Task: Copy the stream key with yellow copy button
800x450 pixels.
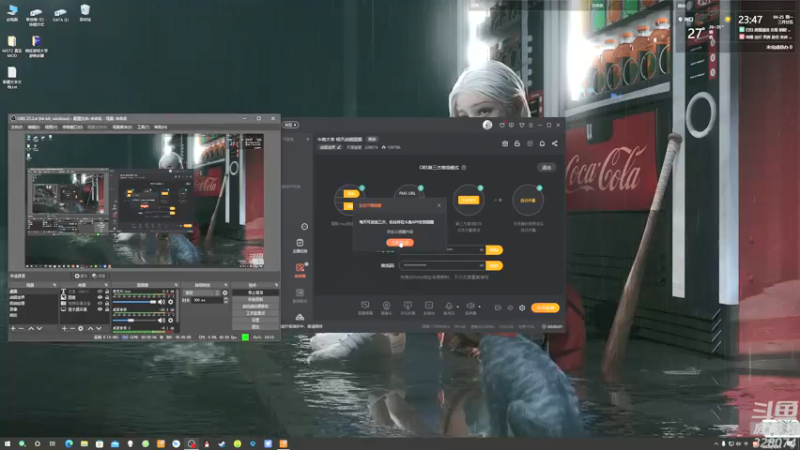Action: coord(494,265)
